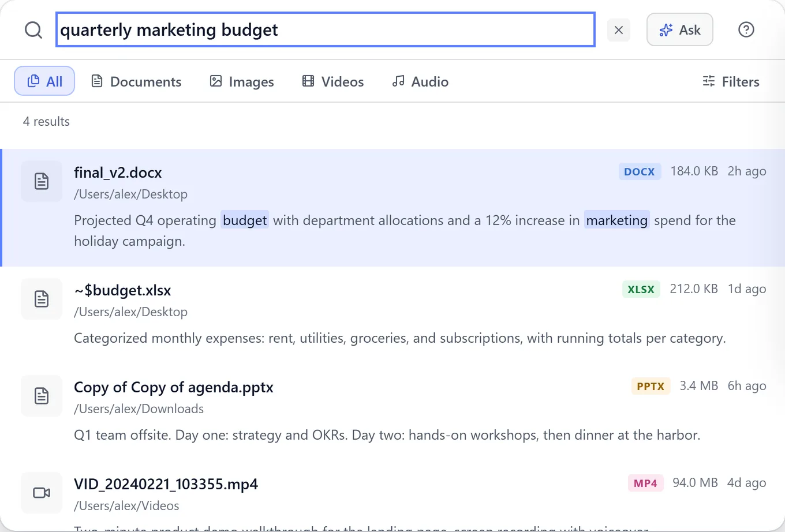Click the 212.0 KB file size
Screen dimensions: 785x532
[x=694, y=289]
